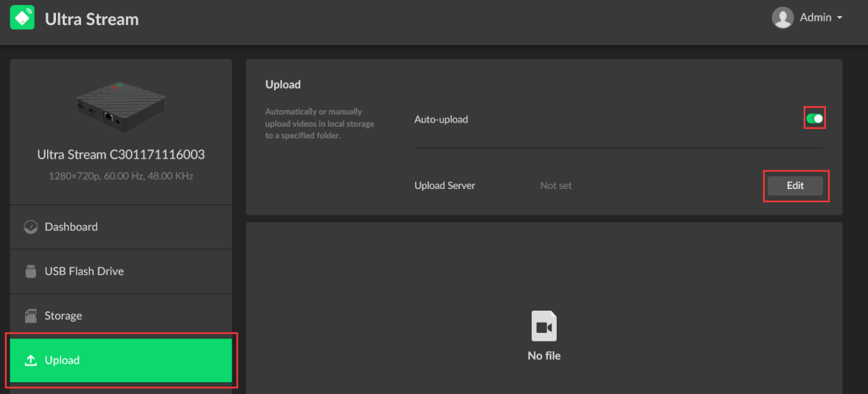The image size is (868, 394).
Task: Open the USB Flash Drive menu item
Action: pyautogui.click(x=121, y=272)
